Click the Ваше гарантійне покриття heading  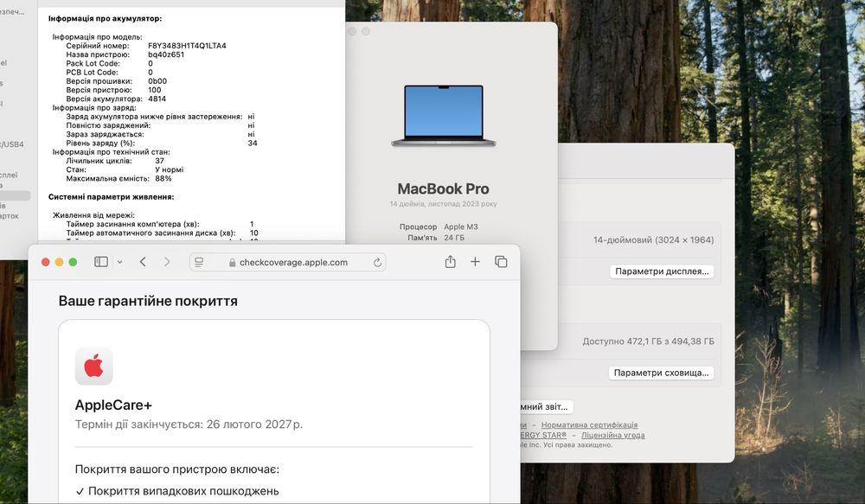pyautogui.click(x=148, y=301)
